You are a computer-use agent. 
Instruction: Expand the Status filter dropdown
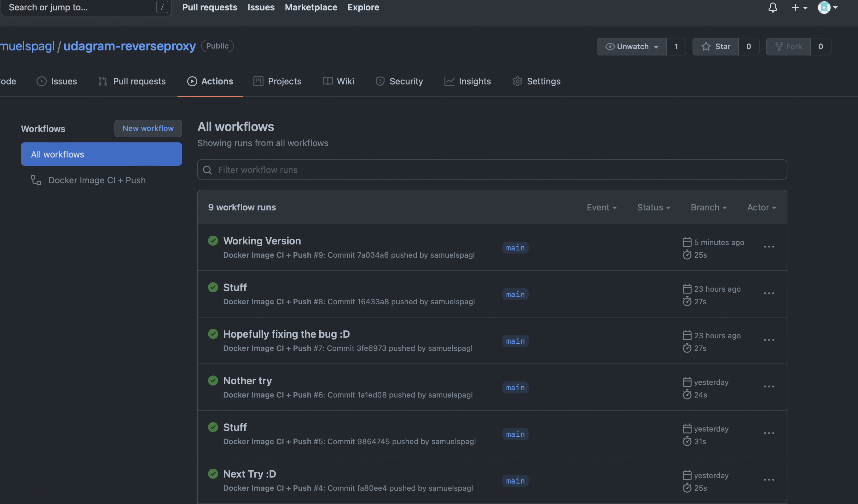pos(653,208)
